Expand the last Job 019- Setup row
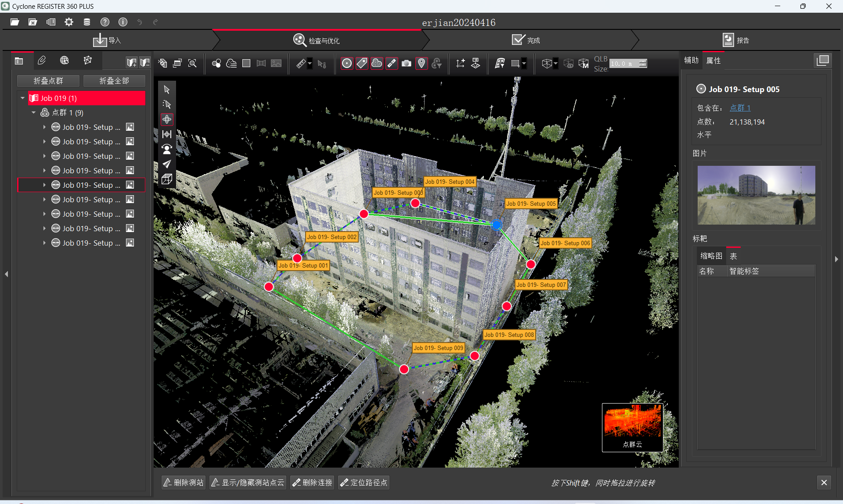This screenshot has height=504, width=843. coord(44,243)
